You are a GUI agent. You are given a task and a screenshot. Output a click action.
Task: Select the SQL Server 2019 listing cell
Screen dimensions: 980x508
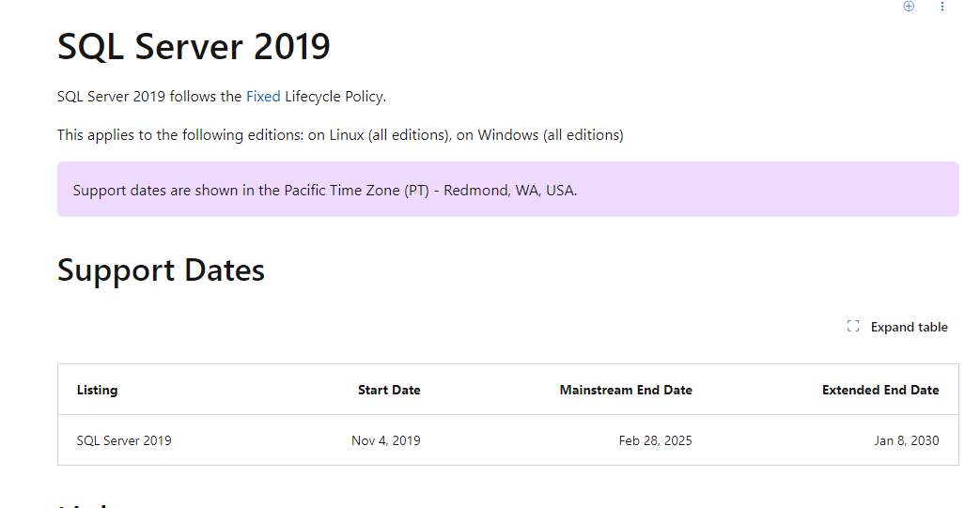(x=124, y=440)
